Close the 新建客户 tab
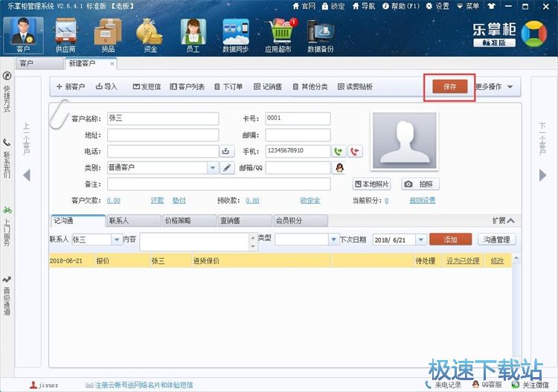558x392 pixels. (112, 64)
